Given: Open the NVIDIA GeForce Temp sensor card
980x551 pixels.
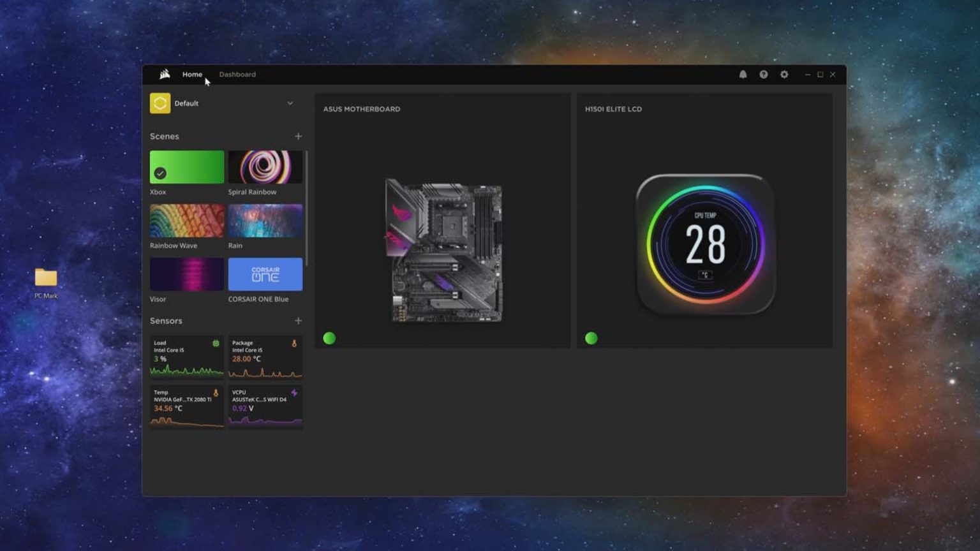Looking at the screenshot, I should tap(187, 407).
